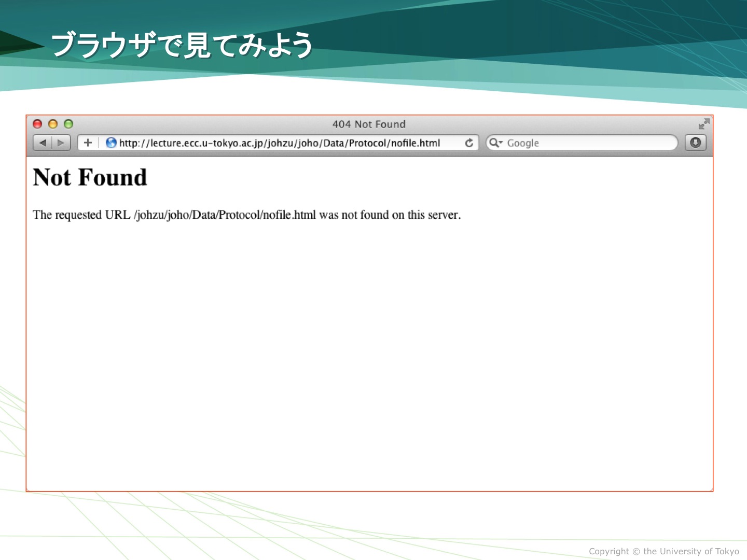Image resolution: width=747 pixels, height=560 pixels.
Task: Click the slide title ブラウザで見てみよう
Action: pos(182,45)
